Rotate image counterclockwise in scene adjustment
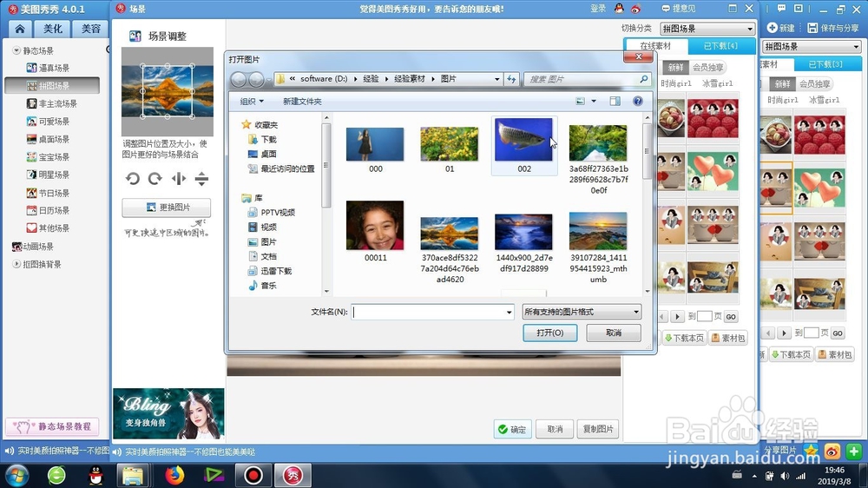The image size is (868, 488). click(132, 178)
